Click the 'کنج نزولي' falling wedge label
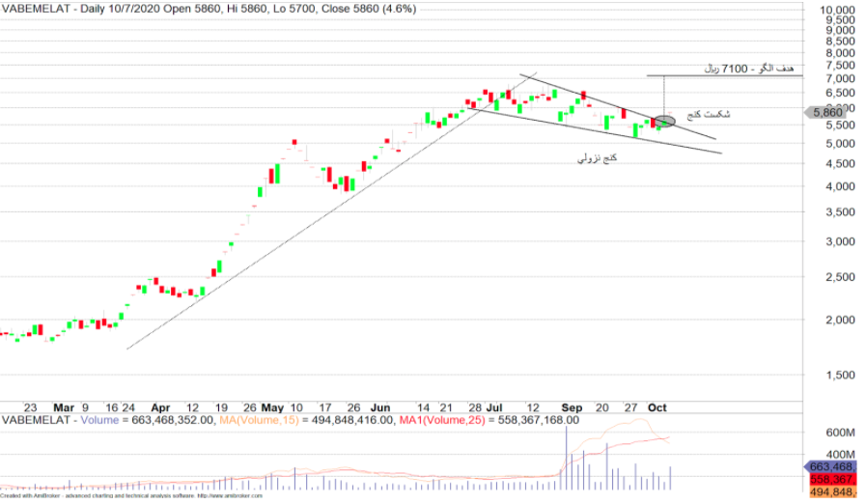The width and height of the screenshot is (866, 504). 597,156
